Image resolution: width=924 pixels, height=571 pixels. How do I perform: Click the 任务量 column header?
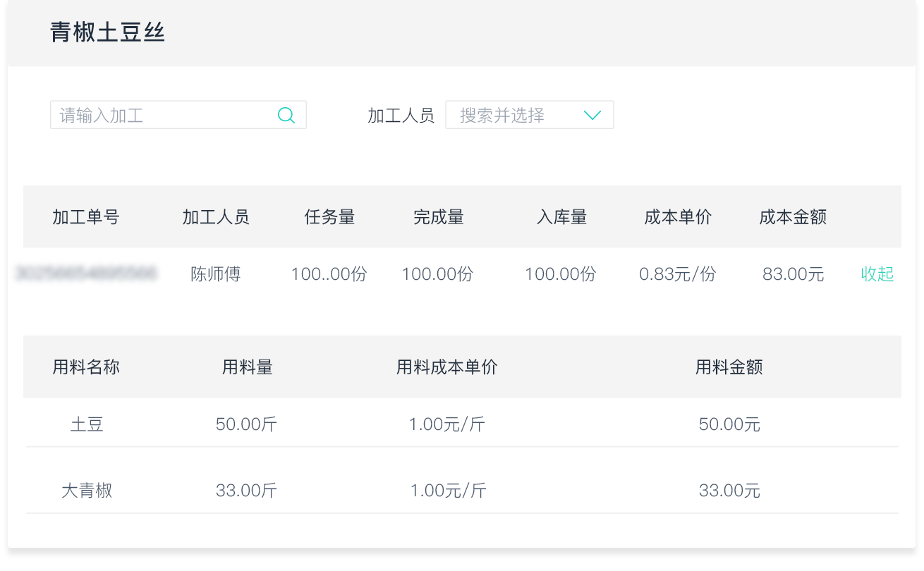click(329, 217)
